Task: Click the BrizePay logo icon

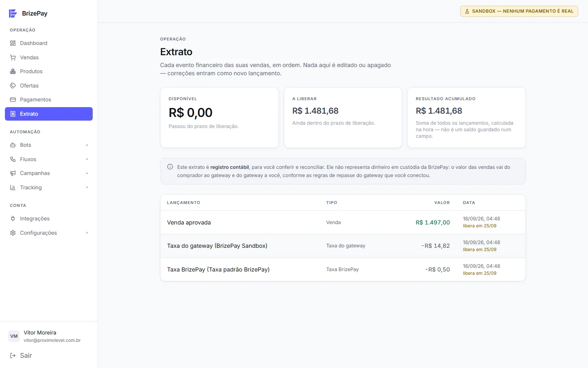Action: click(x=13, y=13)
